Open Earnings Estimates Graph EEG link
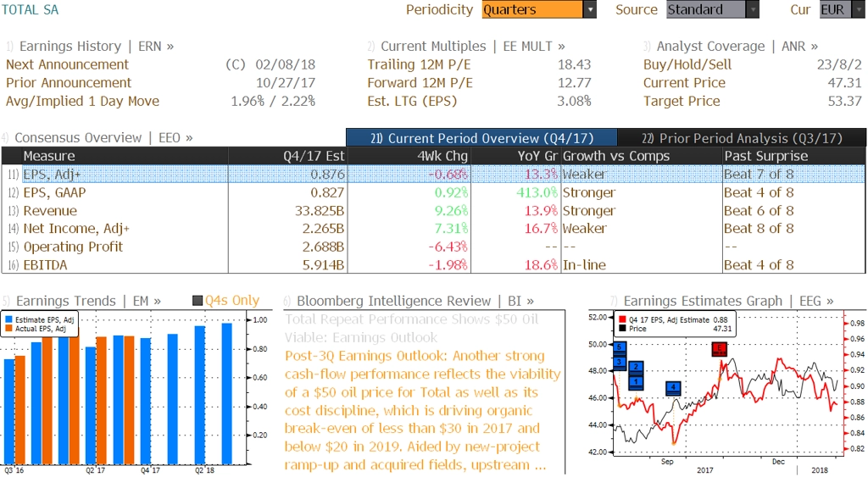The width and height of the screenshot is (868, 477). [728, 301]
